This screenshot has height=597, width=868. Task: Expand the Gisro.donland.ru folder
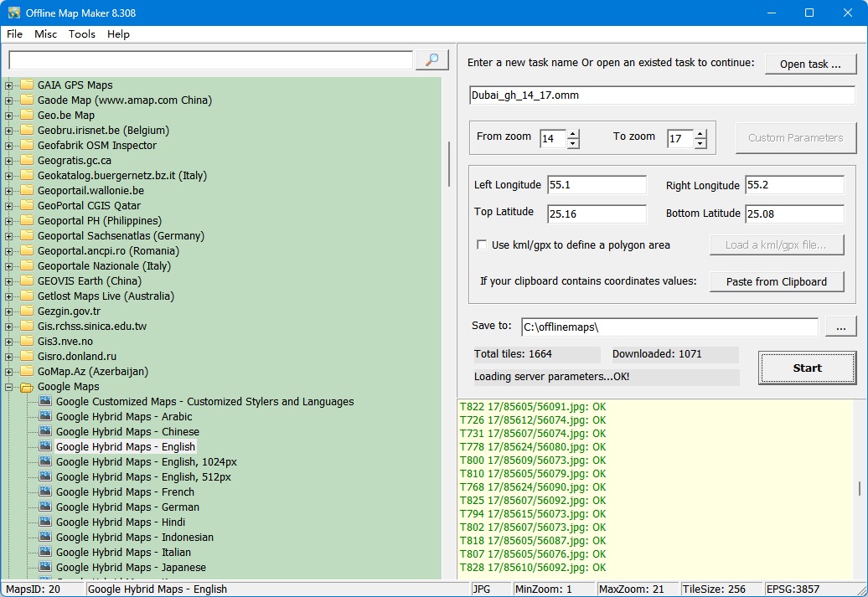coord(9,357)
